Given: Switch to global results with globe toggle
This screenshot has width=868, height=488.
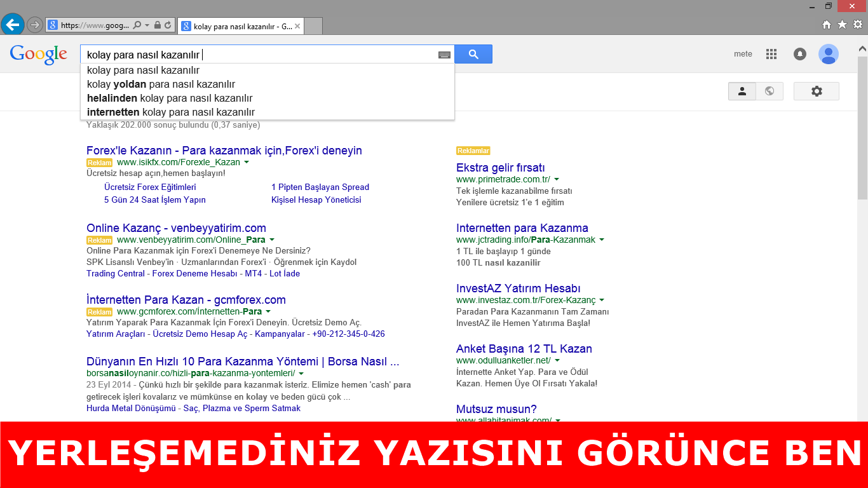Looking at the screenshot, I should [x=770, y=91].
